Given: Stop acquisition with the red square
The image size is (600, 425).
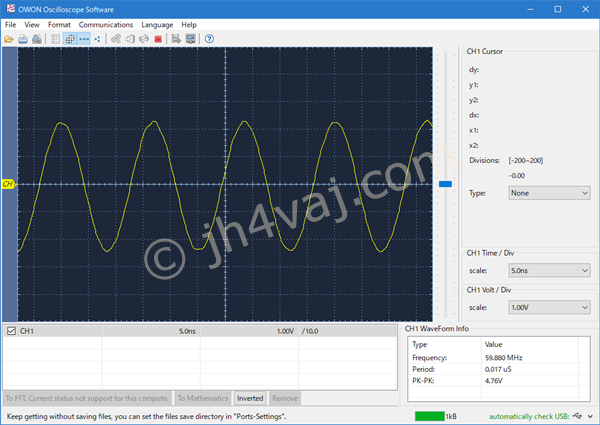Looking at the screenshot, I should (x=158, y=39).
